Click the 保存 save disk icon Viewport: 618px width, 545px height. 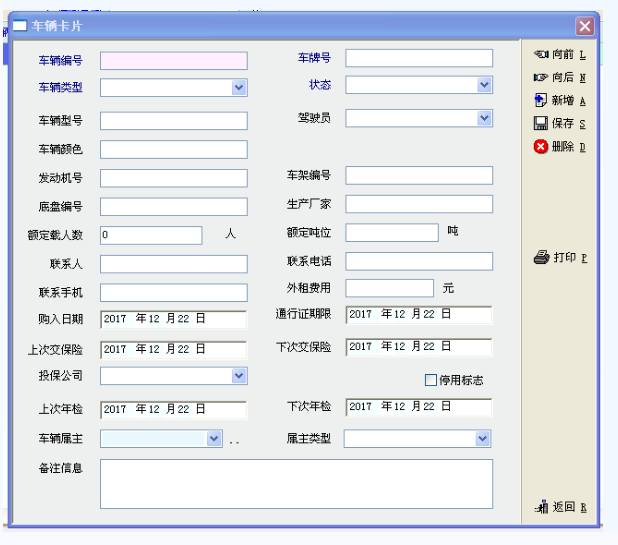541,123
